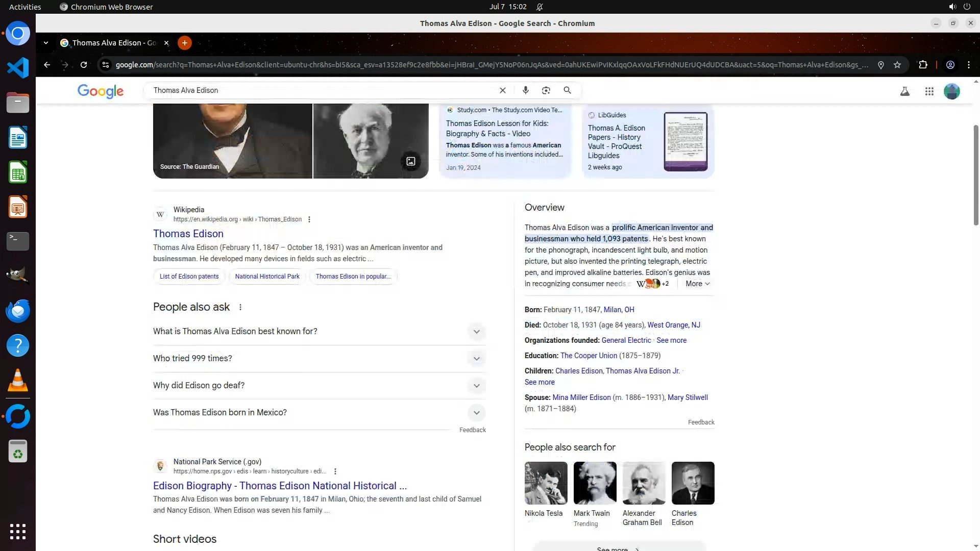The width and height of the screenshot is (980, 551).
Task: Expand "Who tried 999 times?" question
Action: 476,359
